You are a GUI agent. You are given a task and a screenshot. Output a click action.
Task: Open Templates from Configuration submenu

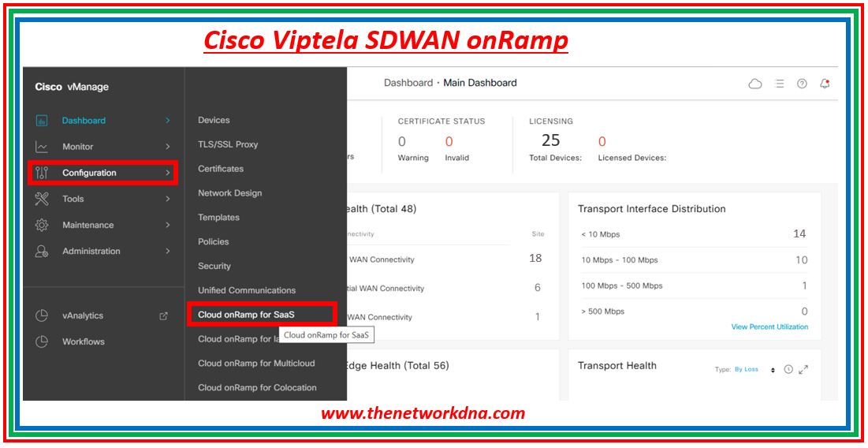click(218, 217)
